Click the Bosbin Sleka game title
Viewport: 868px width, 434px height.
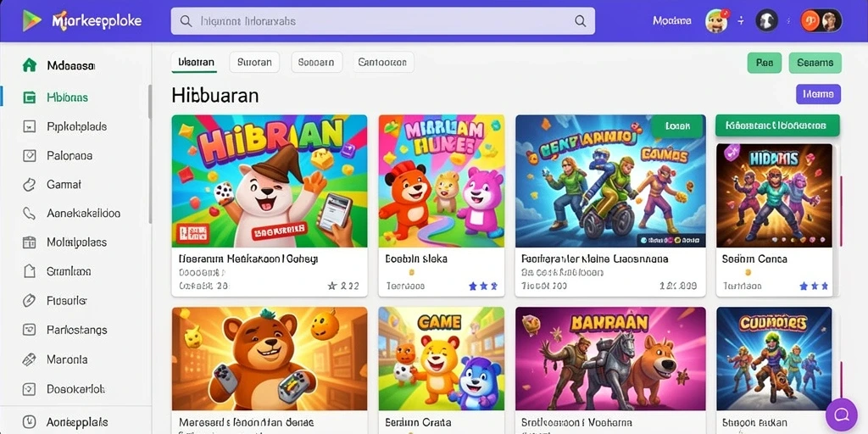coord(416,259)
